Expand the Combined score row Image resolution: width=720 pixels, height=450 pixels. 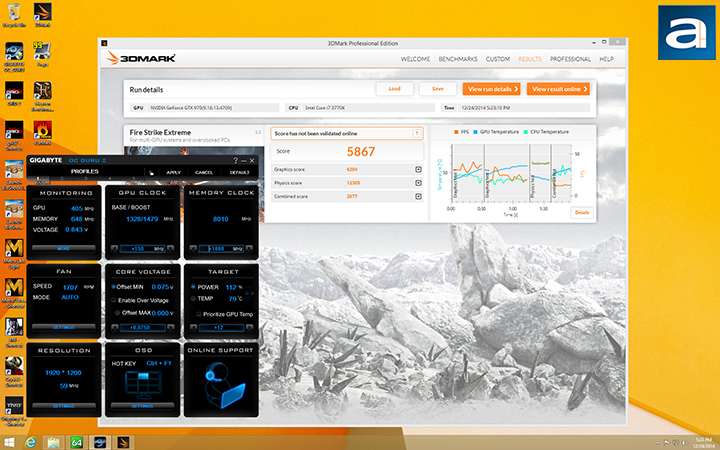tap(417, 197)
